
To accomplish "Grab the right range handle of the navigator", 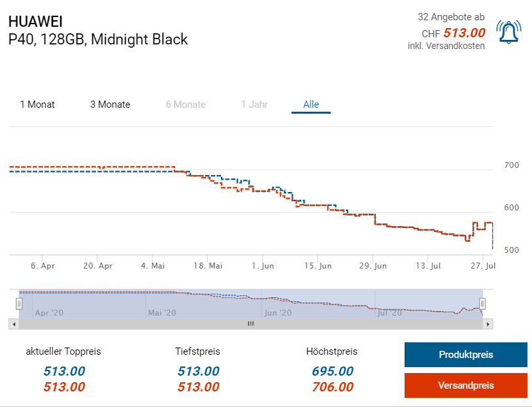I will pos(482,303).
